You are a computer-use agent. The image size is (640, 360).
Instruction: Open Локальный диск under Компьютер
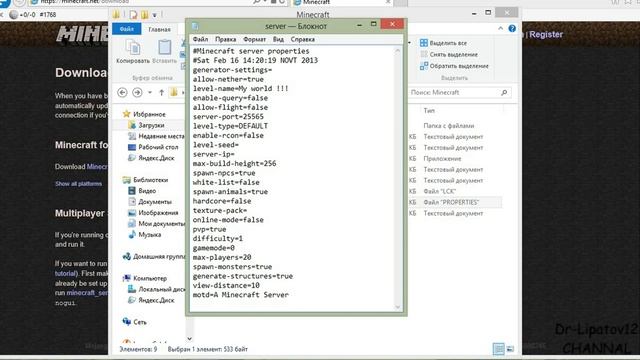coord(156,289)
